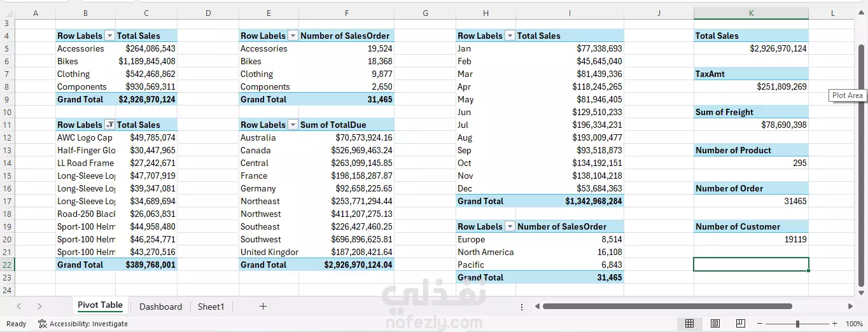Switch to Page Layout view icon

pos(715,324)
